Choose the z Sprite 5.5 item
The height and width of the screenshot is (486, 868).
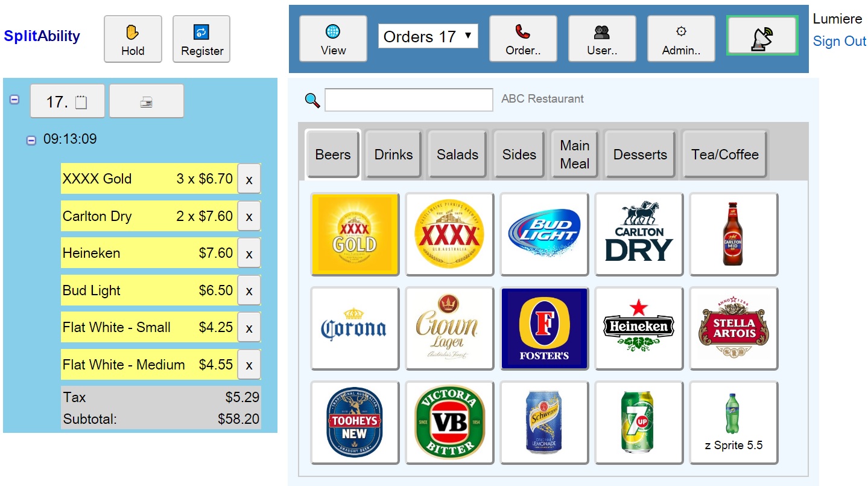pos(733,423)
